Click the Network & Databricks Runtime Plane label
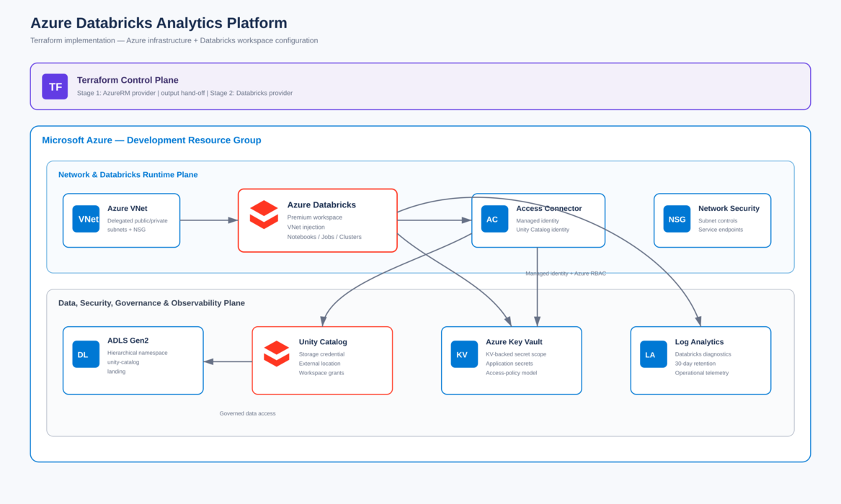Screen dimensions: 841x504 [x=128, y=175]
